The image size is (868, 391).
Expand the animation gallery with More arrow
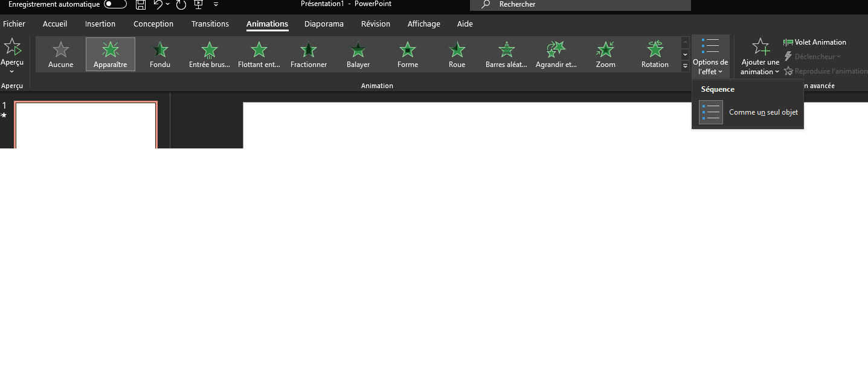[x=685, y=66]
